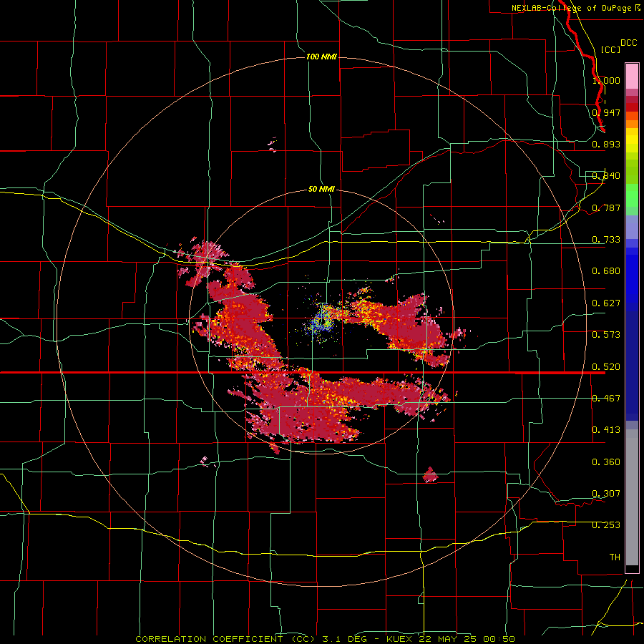Click the 0.413 color scale value
644x644 pixels.
pos(606,430)
